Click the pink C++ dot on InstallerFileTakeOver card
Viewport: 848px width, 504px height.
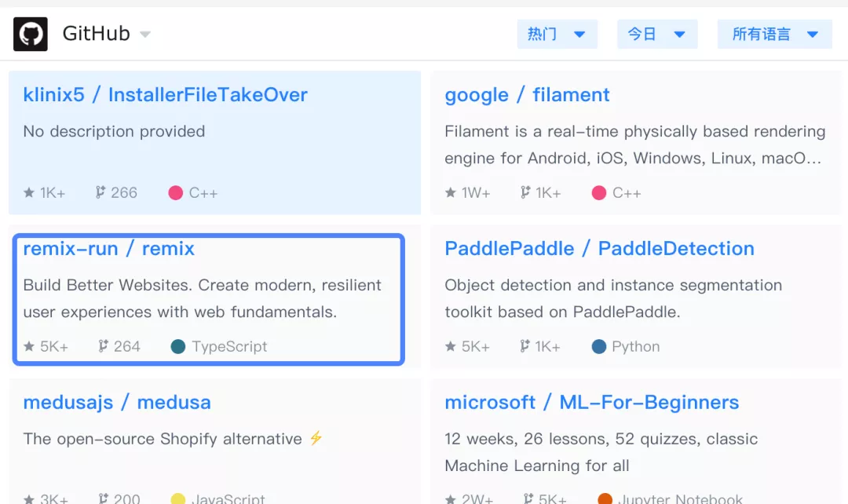[x=175, y=193]
